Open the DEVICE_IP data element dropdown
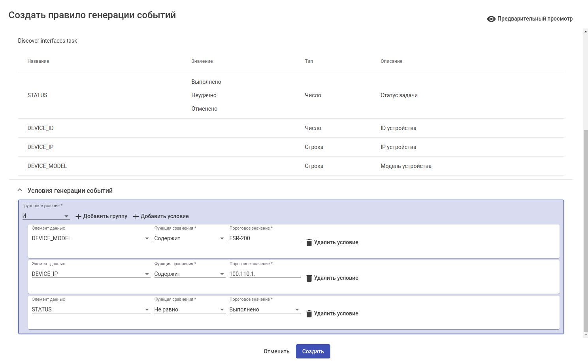 pos(90,274)
